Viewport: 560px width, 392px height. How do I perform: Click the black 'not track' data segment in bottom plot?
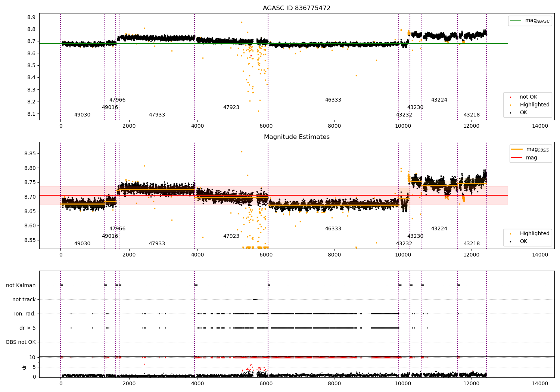pos(255,299)
